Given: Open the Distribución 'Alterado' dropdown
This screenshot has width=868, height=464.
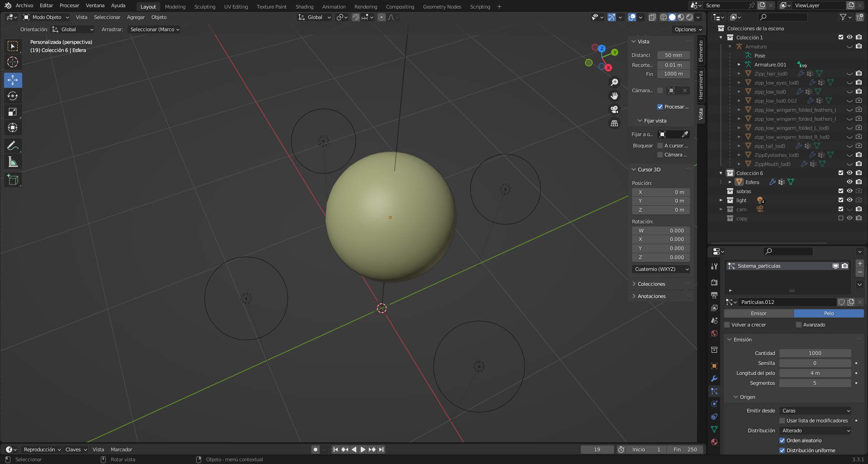Looking at the screenshot, I should point(816,431).
